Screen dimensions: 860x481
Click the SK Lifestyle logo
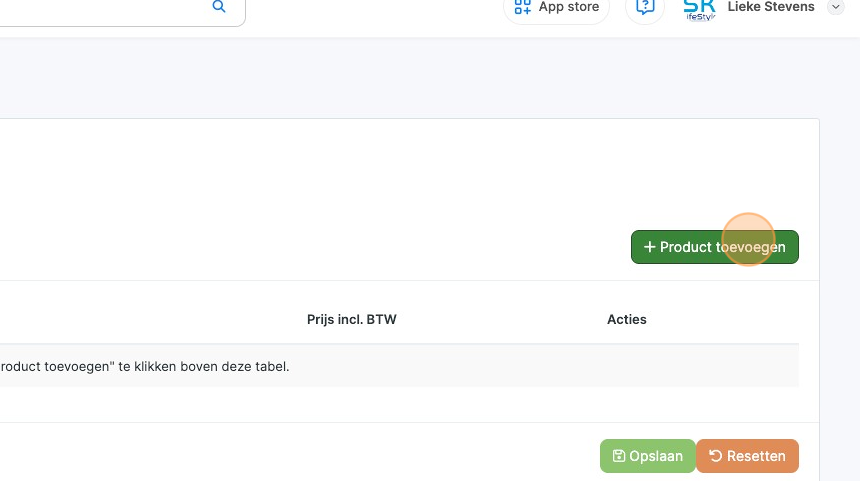coord(699,8)
